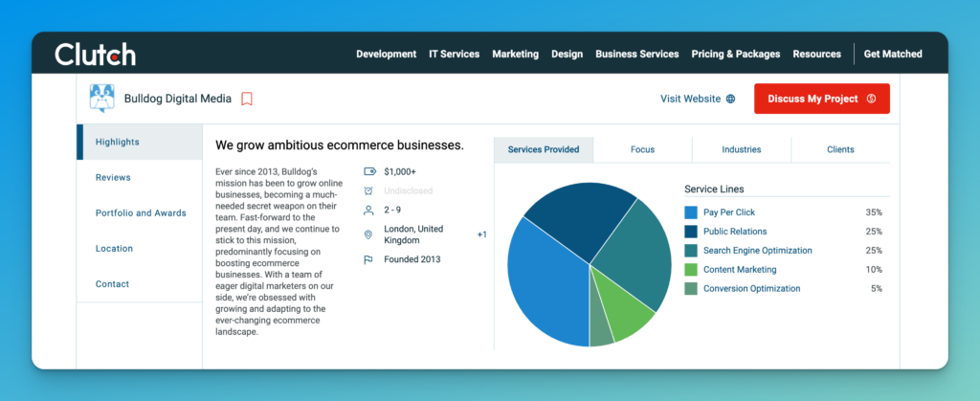The height and width of the screenshot is (401, 980).
Task: Click the globe icon beside Visit Website
Action: point(730,99)
